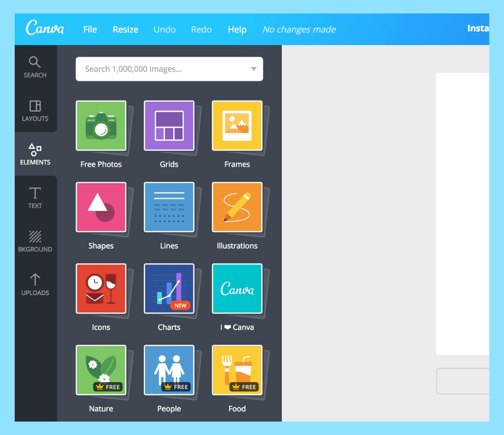Open the Lines element tile
The width and height of the screenshot is (504, 435).
pyautogui.click(x=169, y=207)
